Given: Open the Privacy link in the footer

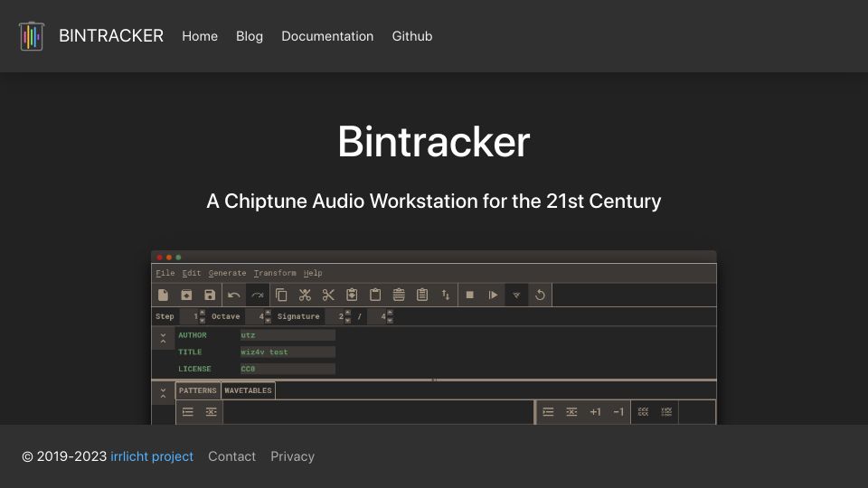Looking at the screenshot, I should [x=293, y=456].
